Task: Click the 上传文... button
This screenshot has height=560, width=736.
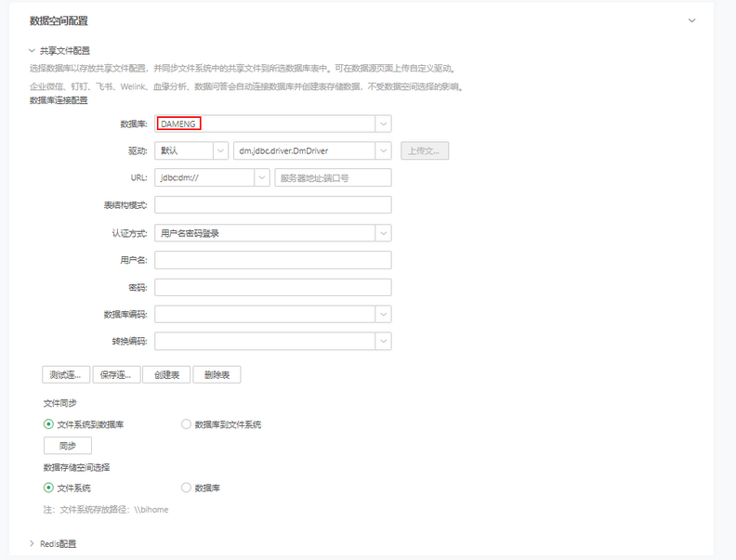Action: tap(425, 151)
